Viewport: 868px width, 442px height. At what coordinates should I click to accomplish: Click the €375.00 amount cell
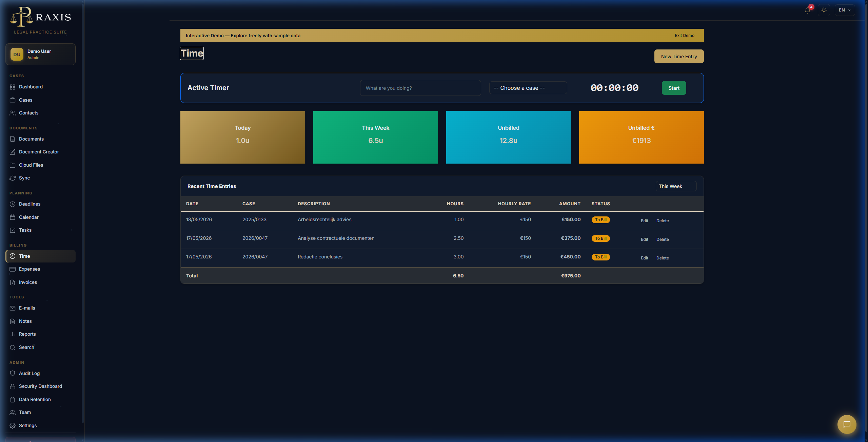point(571,238)
